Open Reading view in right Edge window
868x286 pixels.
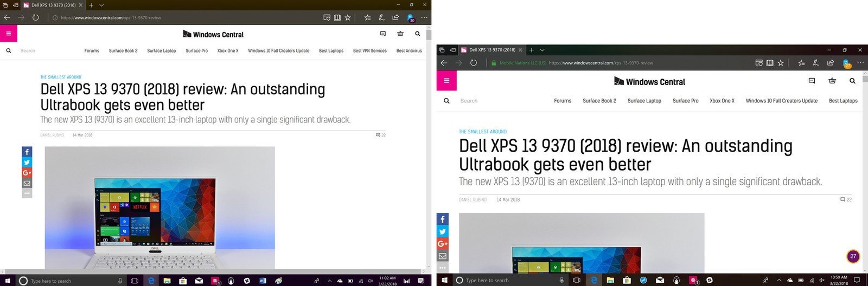(x=770, y=63)
